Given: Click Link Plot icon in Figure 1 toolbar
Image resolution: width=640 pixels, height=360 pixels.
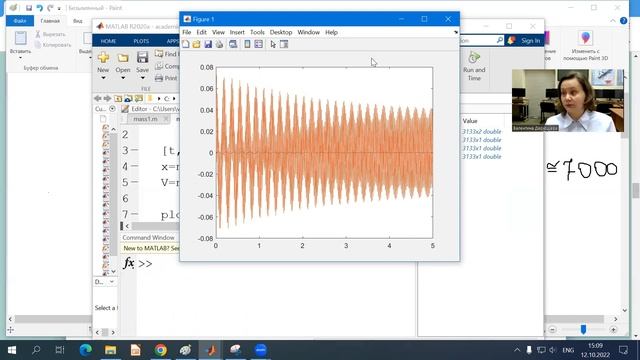Looking at the screenshot, I should [x=233, y=44].
